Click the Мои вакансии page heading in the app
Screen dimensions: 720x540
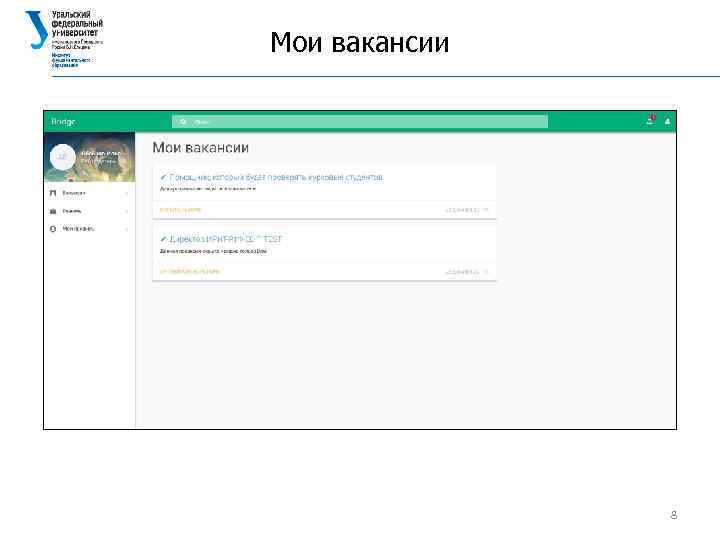tap(201, 147)
